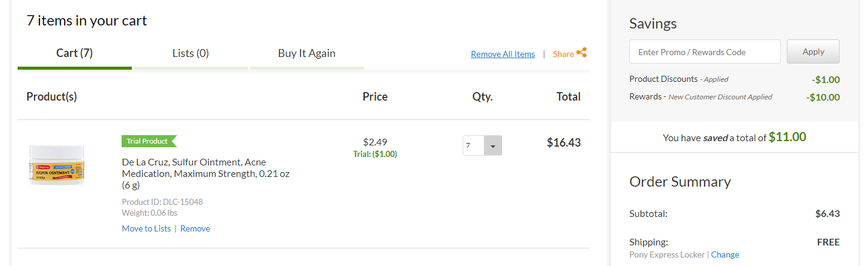This screenshot has height=266, width=868.
Task: Click the Move to Lists link
Action: 146,228
